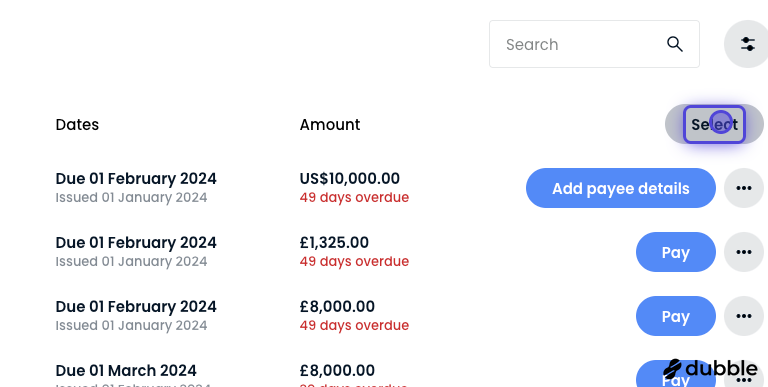
Task: Toggle the Select mode button
Action: (714, 124)
